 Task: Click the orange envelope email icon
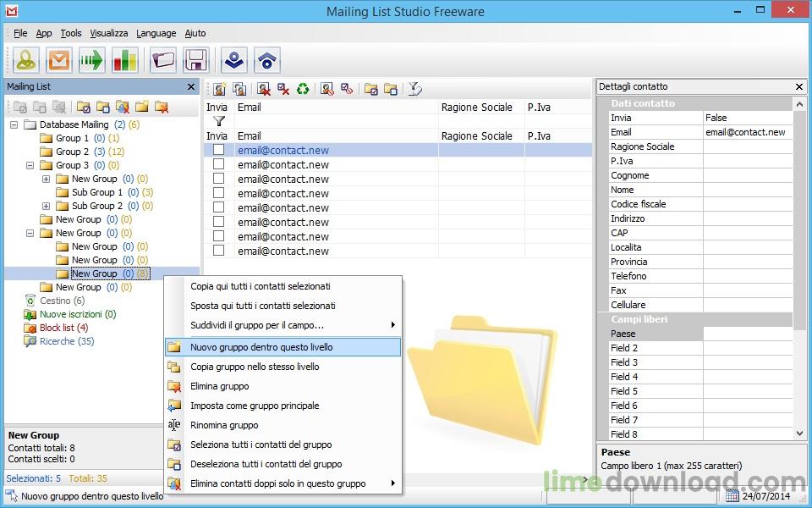pyautogui.click(x=58, y=60)
